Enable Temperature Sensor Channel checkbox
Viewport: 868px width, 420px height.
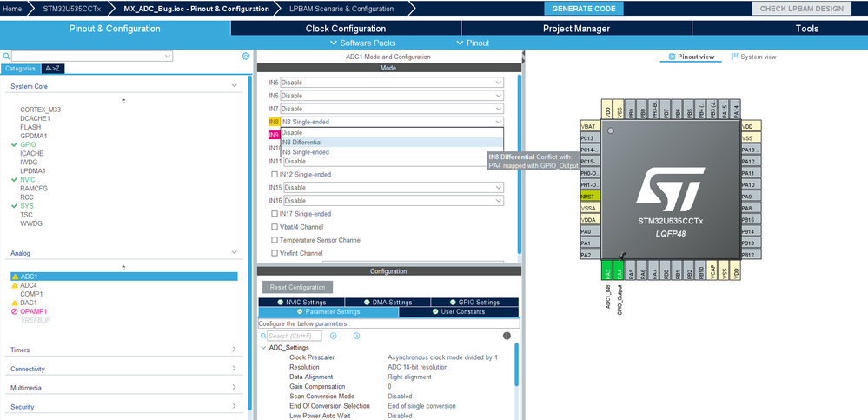[x=274, y=240]
